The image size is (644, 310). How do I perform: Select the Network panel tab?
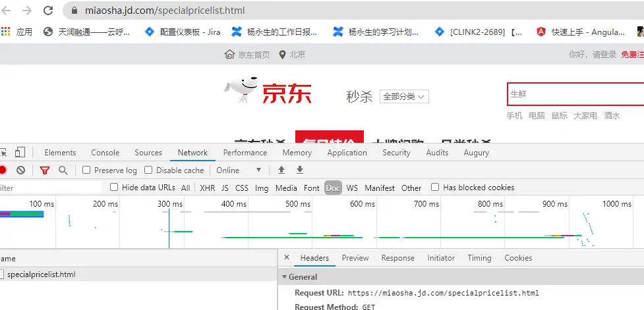(192, 153)
